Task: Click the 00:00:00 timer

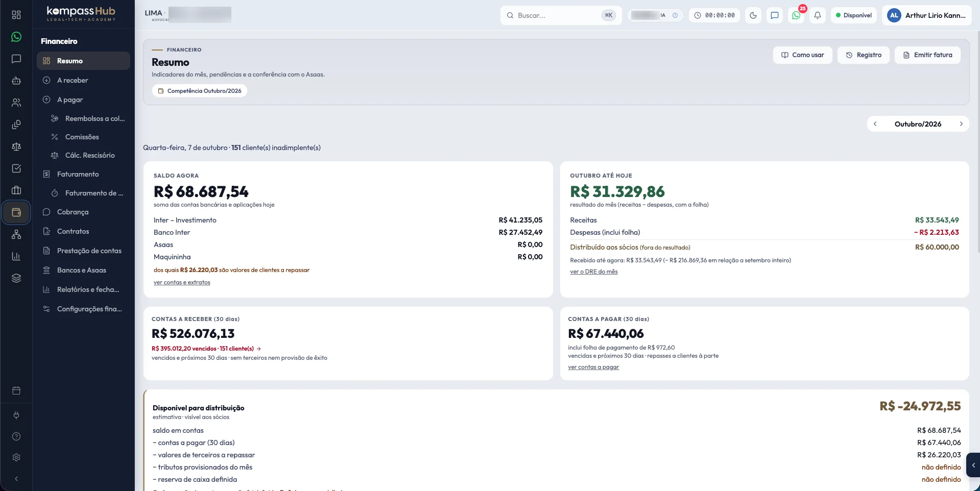Action: [x=714, y=15]
